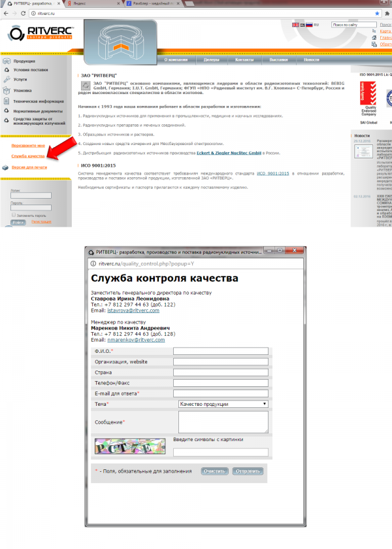Open the Дилеры menu item
The height and width of the screenshot is (549, 392).
[212, 60]
